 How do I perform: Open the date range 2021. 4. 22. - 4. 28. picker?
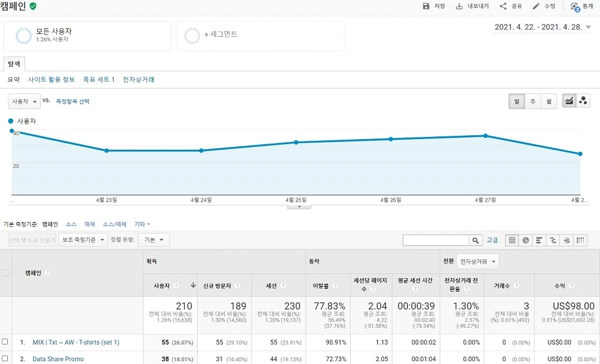[x=543, y=27]
